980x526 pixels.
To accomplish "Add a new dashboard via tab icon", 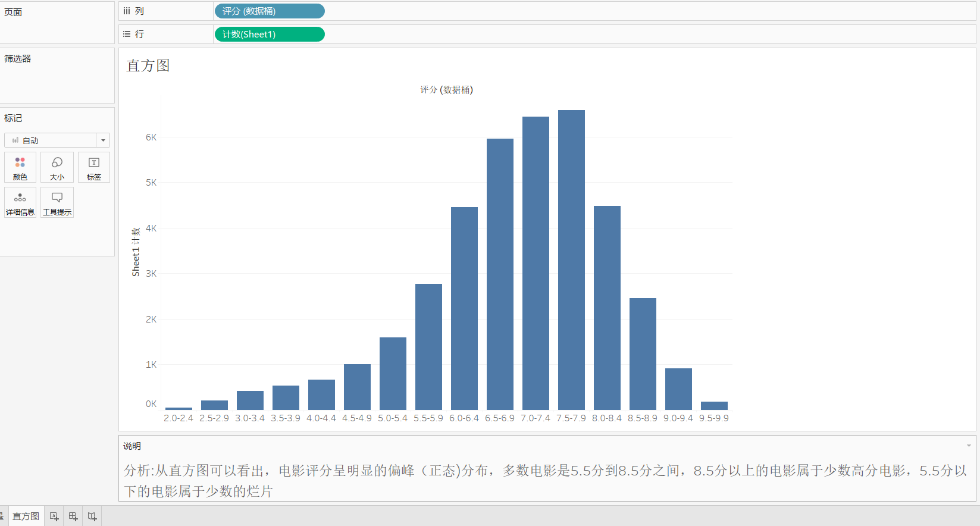I will [x=73, y=516].
